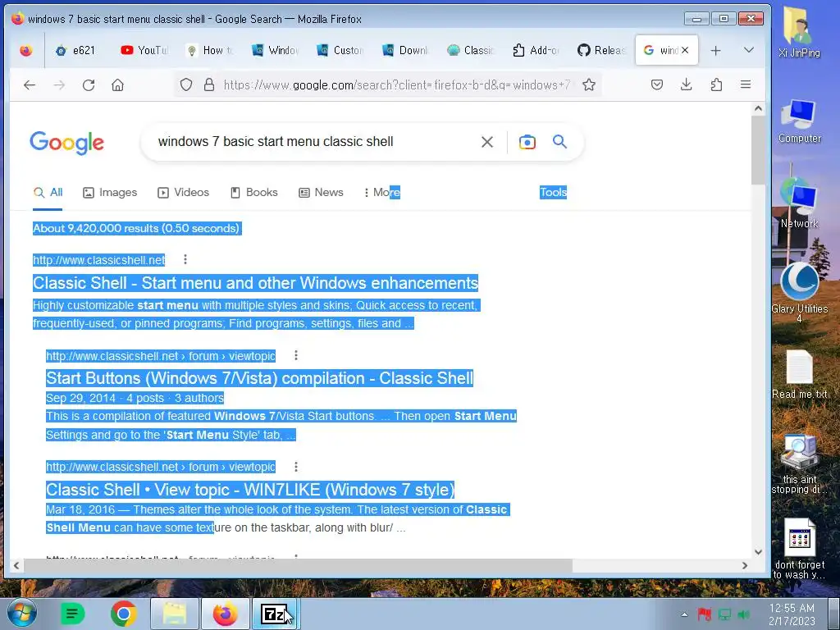Open the Firefox hamburger application menu
This screenshot has height=630, width=840.
[x=745, y=84]
